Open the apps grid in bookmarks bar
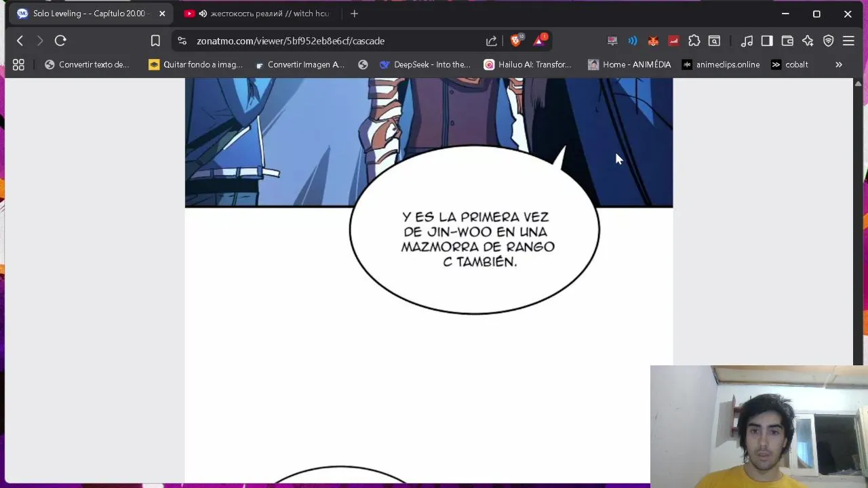The width and height of the screenshot is (868, 488). [18, 64]
